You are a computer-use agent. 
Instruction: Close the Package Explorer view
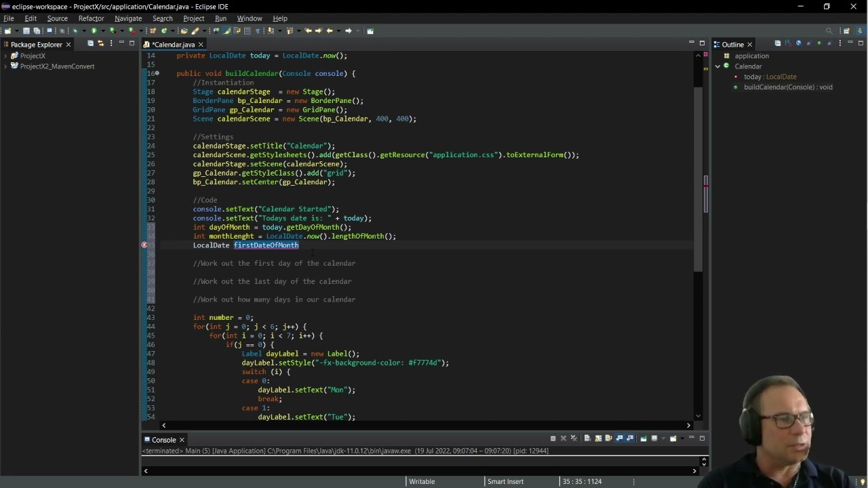click(x=68, y=44)
